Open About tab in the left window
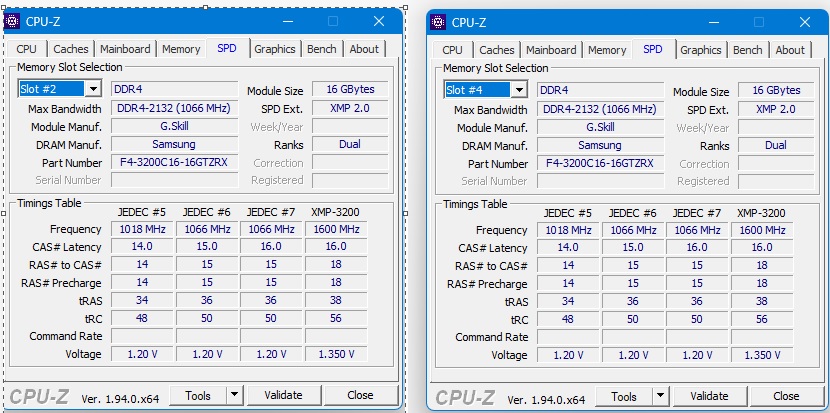The width and height of the screenshot is (830, 413). coord(364,49)
